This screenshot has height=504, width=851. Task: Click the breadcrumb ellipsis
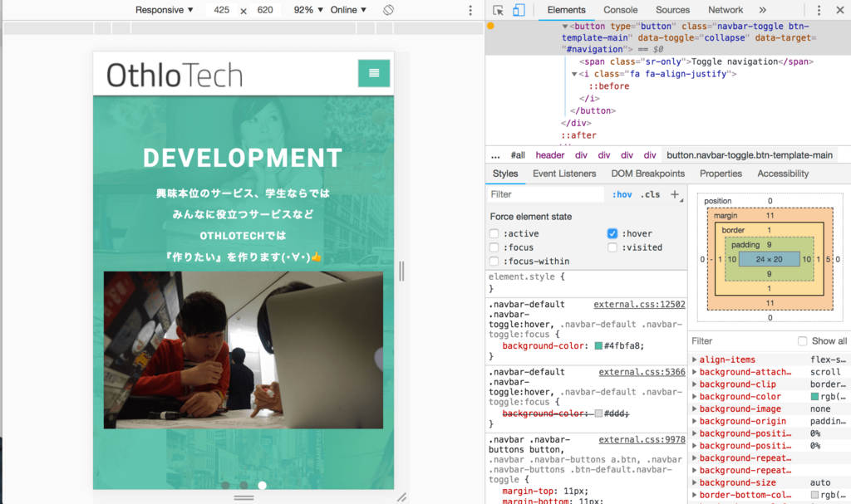point(495,155)
